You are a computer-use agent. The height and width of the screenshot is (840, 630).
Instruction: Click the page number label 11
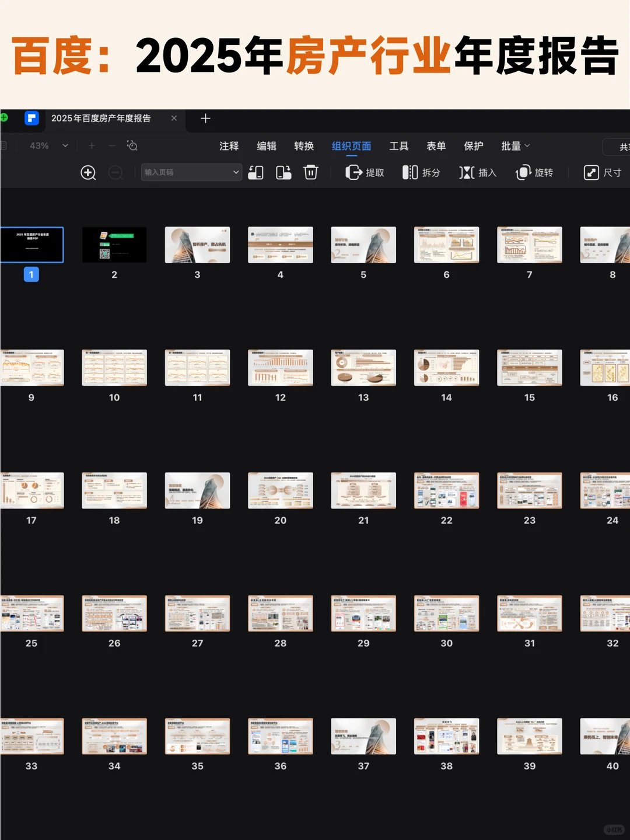click(197, 398)
